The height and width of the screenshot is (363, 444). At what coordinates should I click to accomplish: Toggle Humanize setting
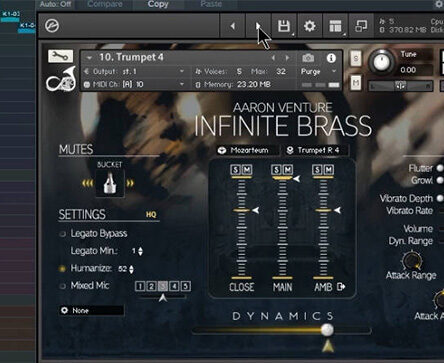[x=62, y=269]
